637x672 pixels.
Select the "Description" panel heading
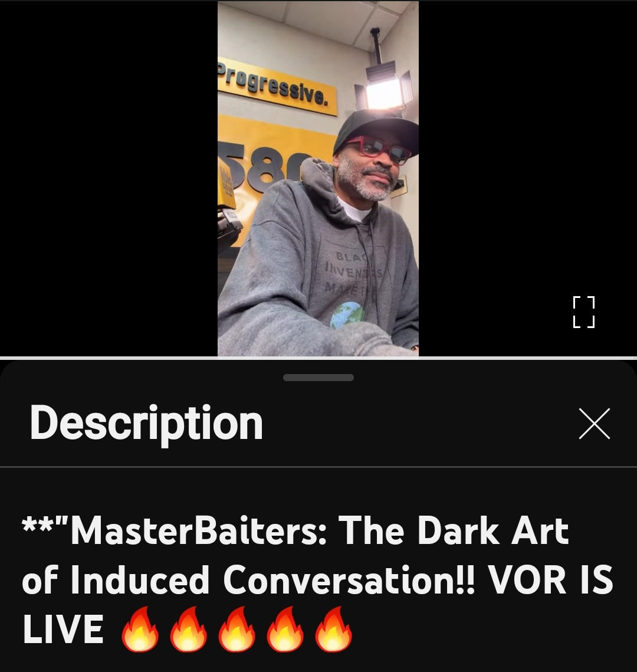click(x=146, y=423)
